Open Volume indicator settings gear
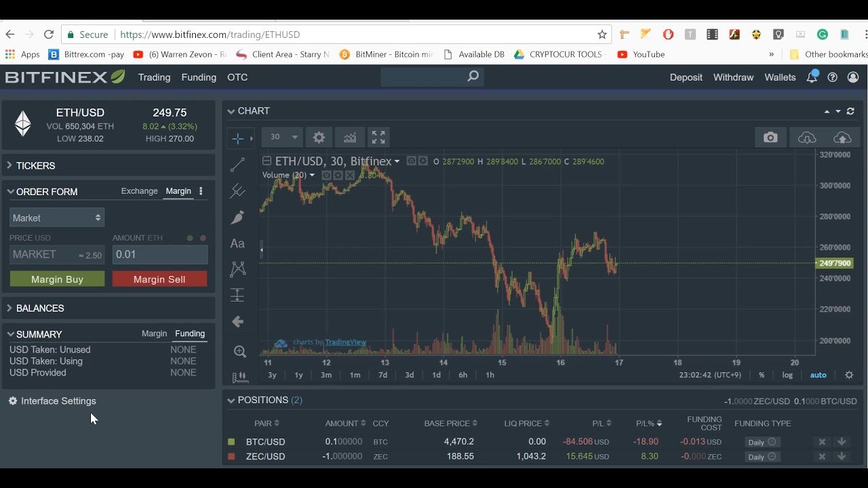 tap(338, 175)
